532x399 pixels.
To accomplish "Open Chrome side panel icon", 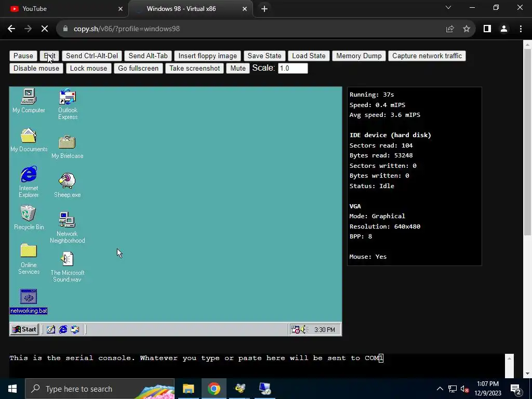I will pyautogui.click(x=487, y=29).
